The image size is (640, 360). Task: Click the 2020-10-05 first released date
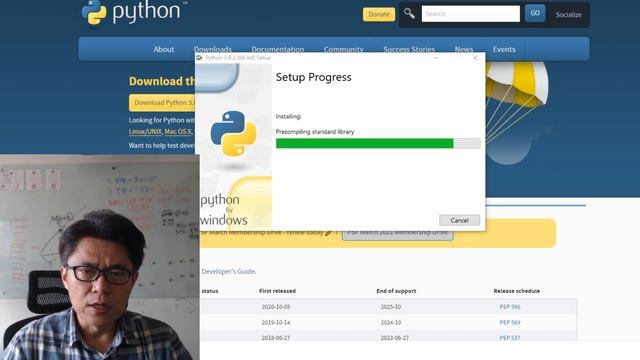(x=276, y=307)
